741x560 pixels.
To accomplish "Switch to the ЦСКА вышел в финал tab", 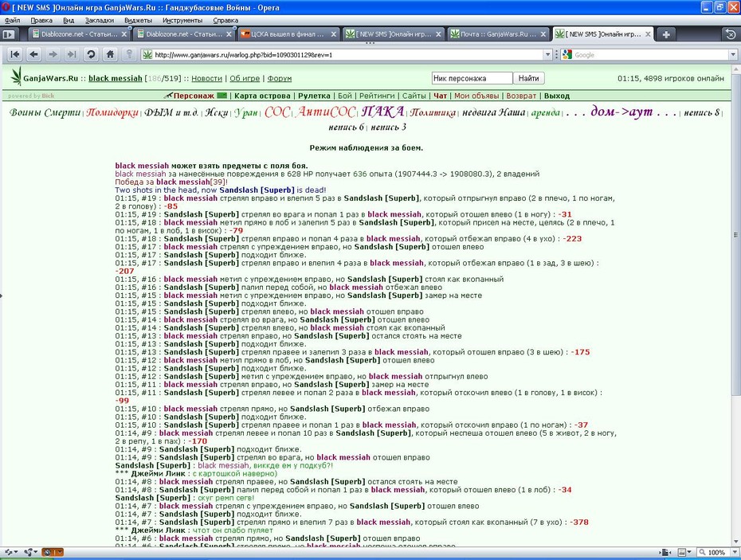I will click(x=288, y=34).
